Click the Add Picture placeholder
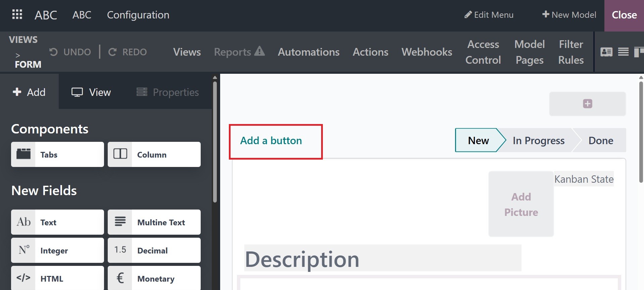The image size is (644, 290). click(x=521, y=204)
